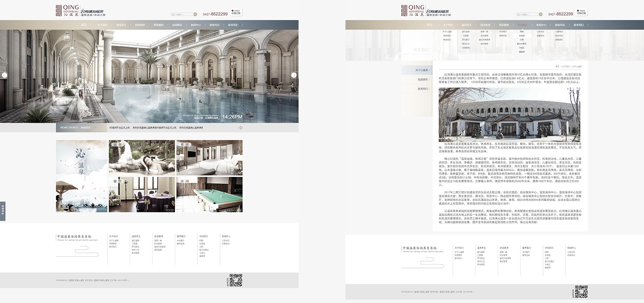
Task: Click the ORDER 在线订购 button on left page
Action: click(x=236, y=12)
